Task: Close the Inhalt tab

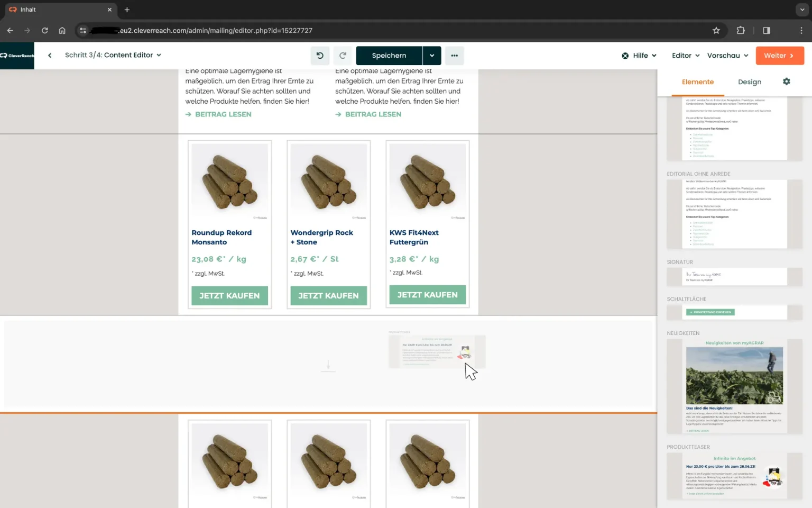Action: (109, 10)
